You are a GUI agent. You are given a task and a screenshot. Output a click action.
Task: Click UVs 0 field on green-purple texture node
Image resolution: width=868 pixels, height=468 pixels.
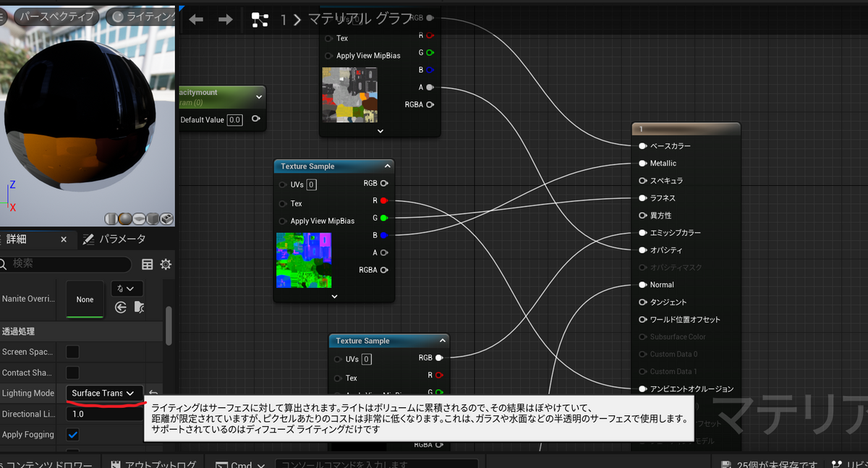click(311, 184)
